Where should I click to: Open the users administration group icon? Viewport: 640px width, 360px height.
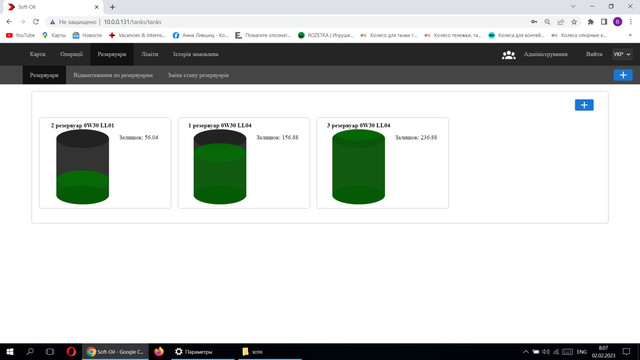pyautogui.click(x=509, y=54)
